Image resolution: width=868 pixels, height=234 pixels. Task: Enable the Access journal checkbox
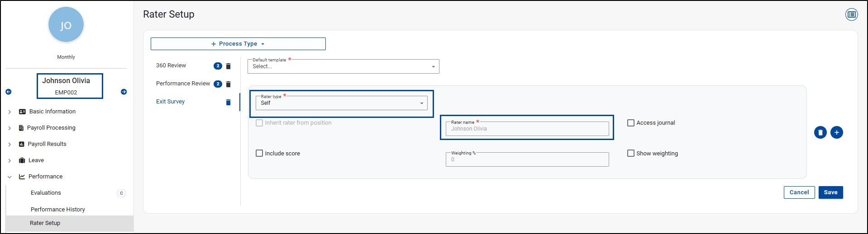pos(630,123)
